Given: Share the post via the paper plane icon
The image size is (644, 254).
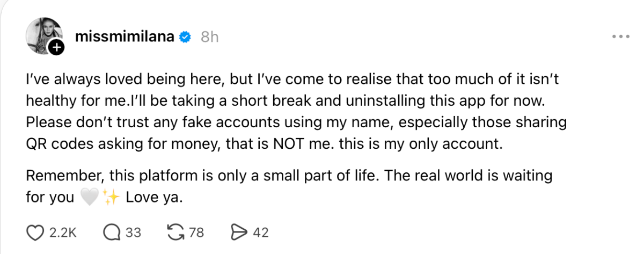Looking at the screenshot, I should (x=238, y=233).
